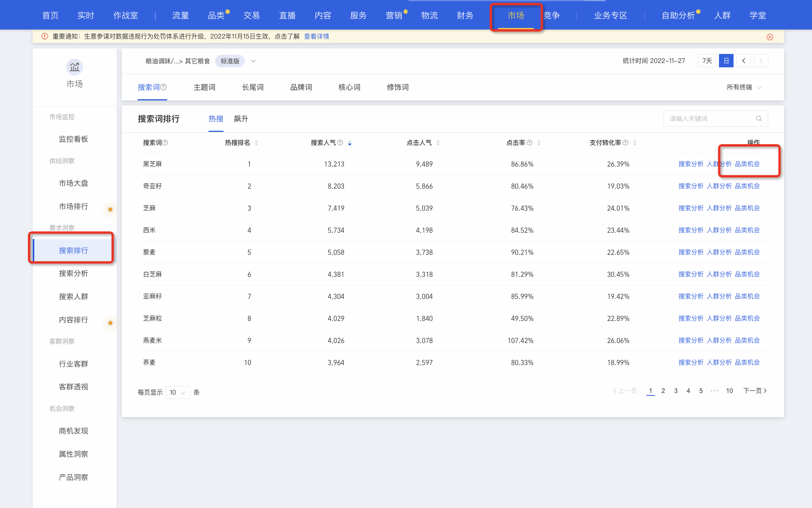Screen dimensions: 812x508
Task: Click help icon beside 支付转化率 column
Action: (x=625, y=143)
